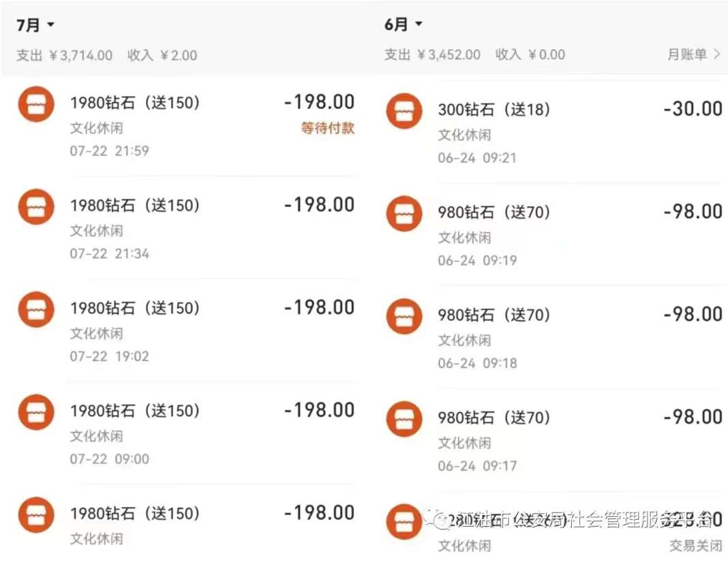
Task: Click 交易关闭 status on last June entry
Action: pyautogui.click(x=695, y=546)
